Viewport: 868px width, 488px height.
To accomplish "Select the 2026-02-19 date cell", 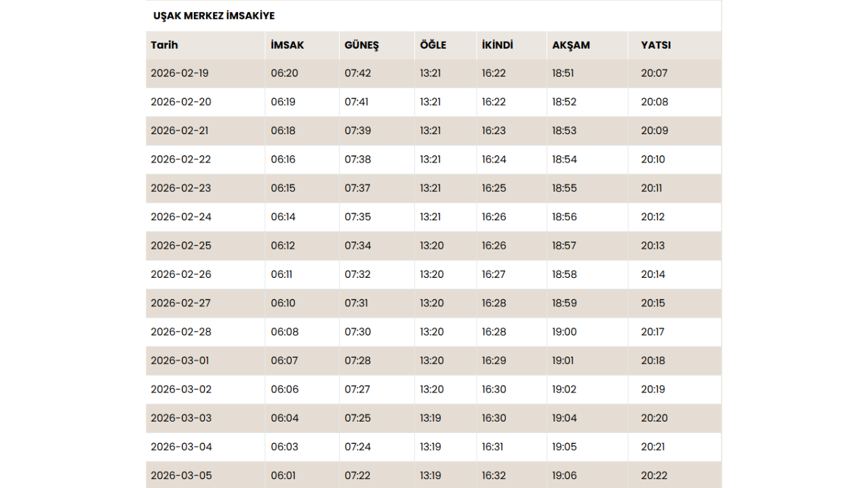I will [180, 73].
